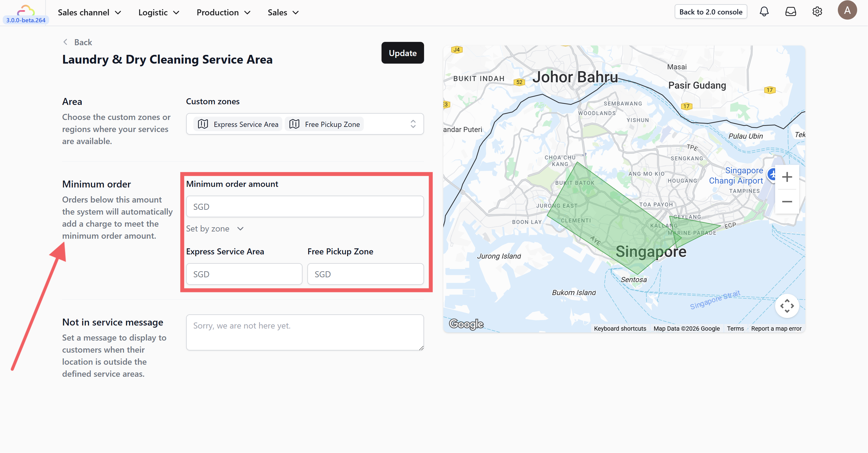Click the notification bell icon
This screenshot has width=868, height=453.
[764, 12]
